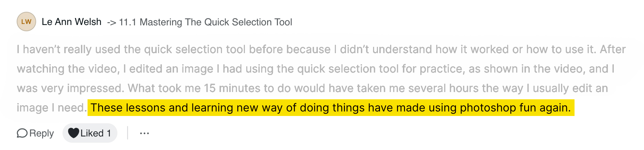Click the arrow before the lesson title
The height and width of the screenshot is (150, 644).
click(112, 23)
